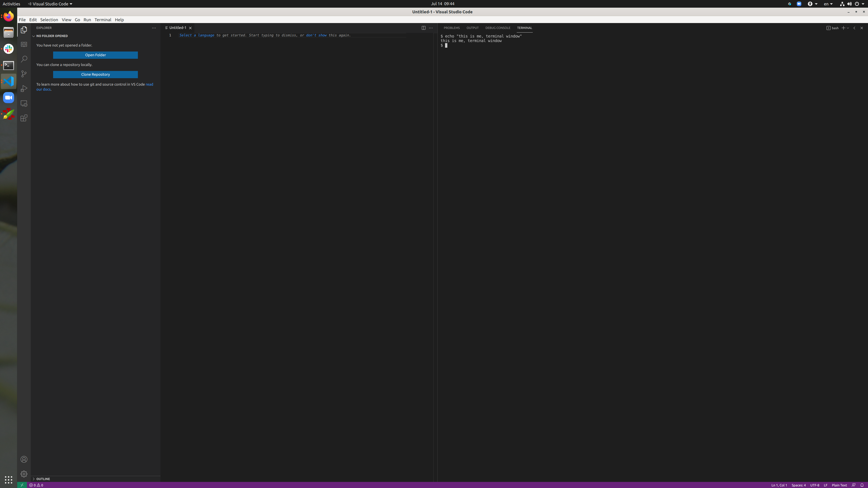Move the panel using the left chevron
868x488 pixels.
(x=854, y=28)
